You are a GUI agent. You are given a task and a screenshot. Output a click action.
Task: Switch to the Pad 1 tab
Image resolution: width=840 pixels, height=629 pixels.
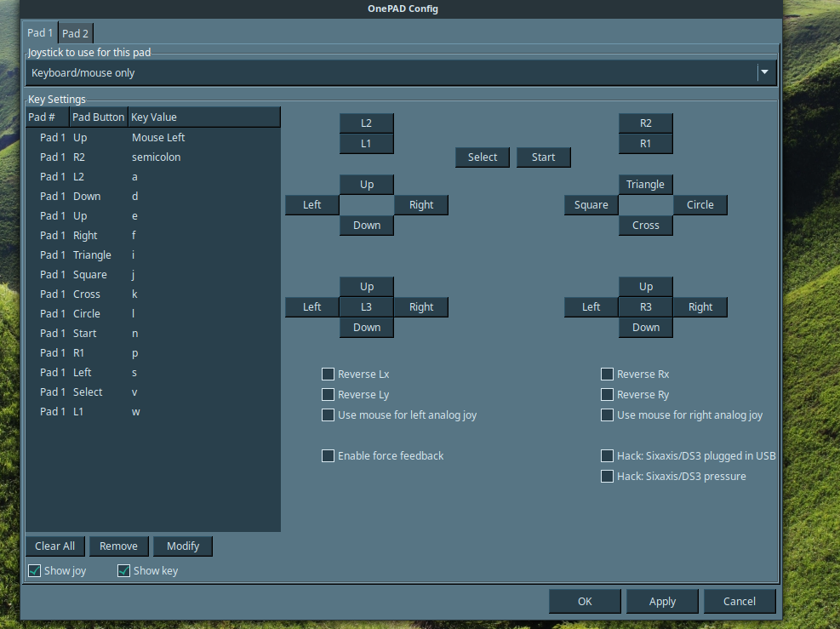point(40,32)
